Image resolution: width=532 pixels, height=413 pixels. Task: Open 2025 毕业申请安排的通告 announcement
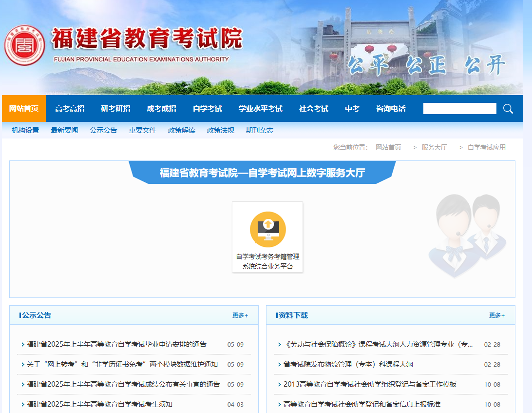(x=116, y=344)
